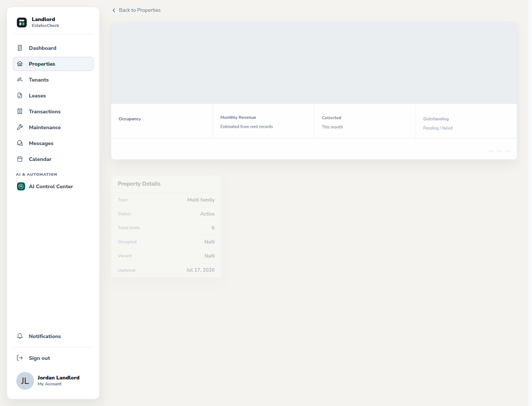Open the Messages chat bubble icon

pyautogui.click(x=20, y=143)
